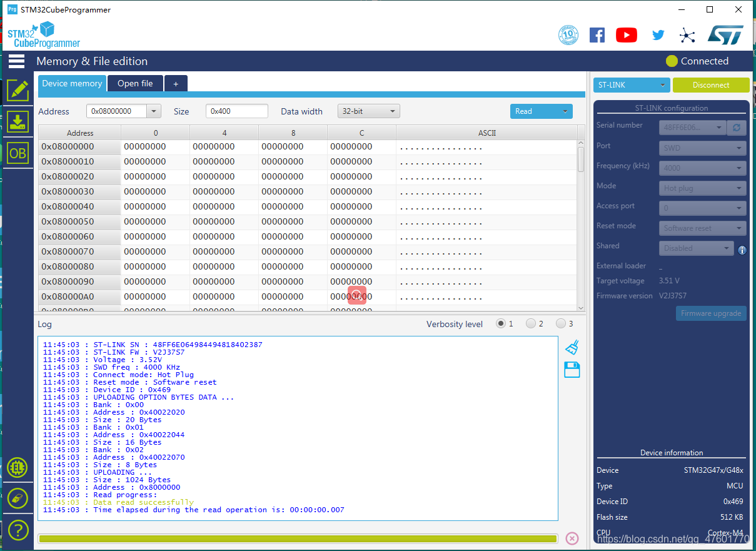Screen dimensions: 756x551
Task: Open the help question mark icon
Action: click(x=18, y=530)
